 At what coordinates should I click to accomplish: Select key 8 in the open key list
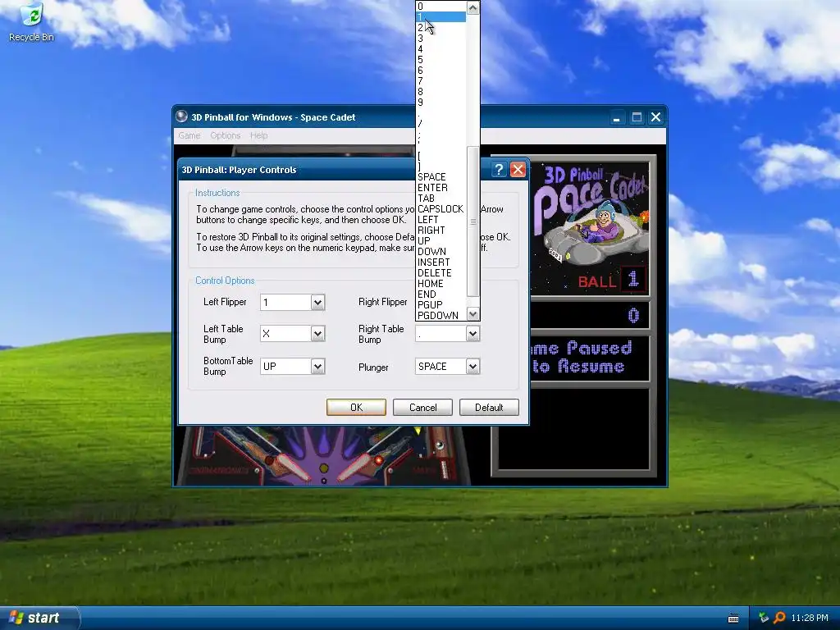[x=441, y=92]
